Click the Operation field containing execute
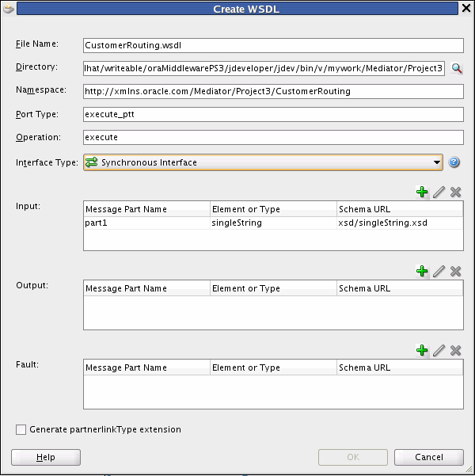Screen dimensions: 475x476 (x=273, y=137)
